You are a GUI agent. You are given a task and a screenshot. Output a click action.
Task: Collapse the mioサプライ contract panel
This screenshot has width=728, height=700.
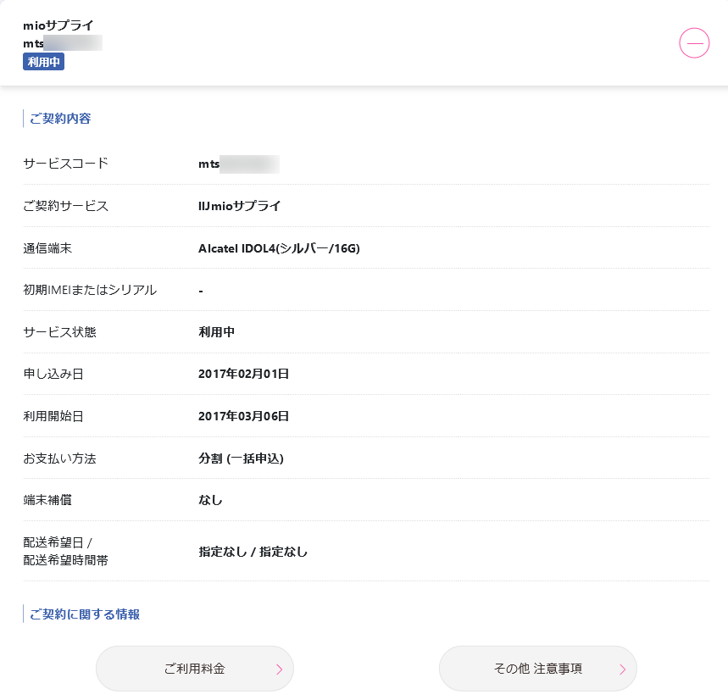pyautogui.click(x=694, y=43)
